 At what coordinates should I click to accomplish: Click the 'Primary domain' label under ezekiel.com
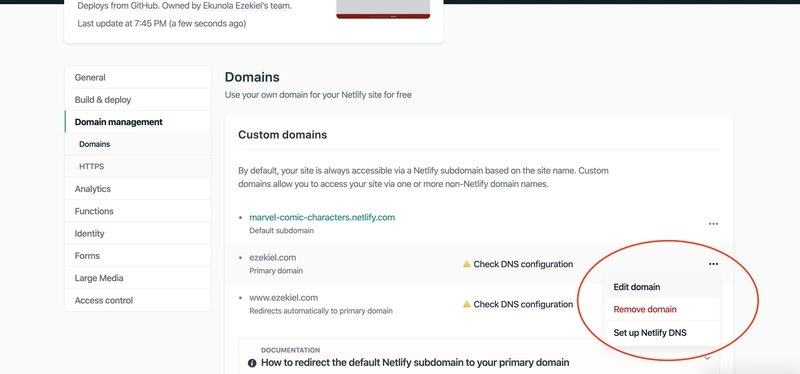pos(276,271)
